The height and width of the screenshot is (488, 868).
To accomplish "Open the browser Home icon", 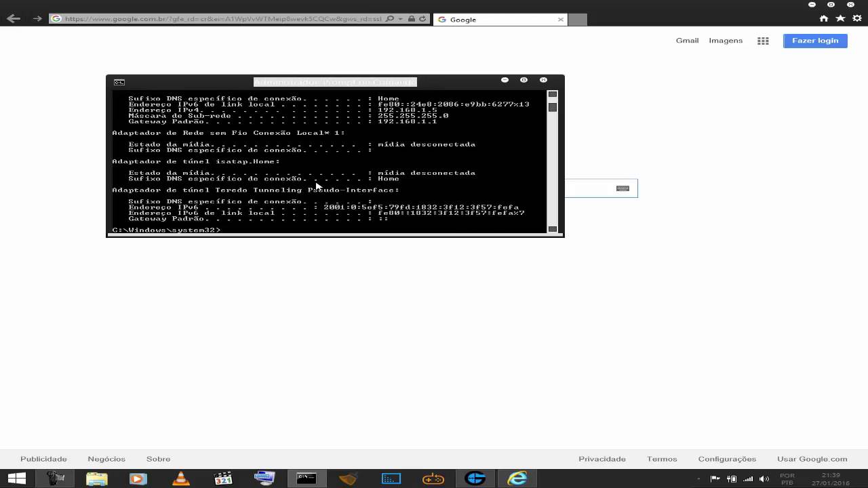I will coord(824,19).
